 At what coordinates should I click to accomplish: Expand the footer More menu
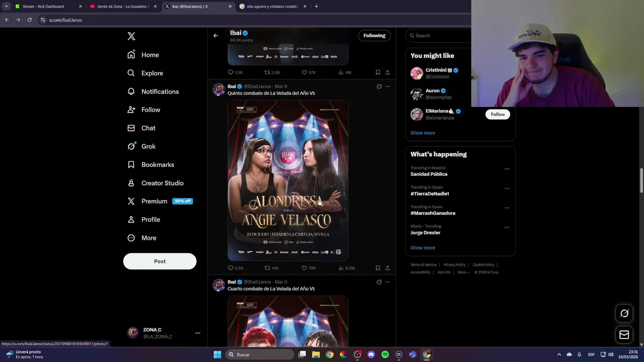463,273
